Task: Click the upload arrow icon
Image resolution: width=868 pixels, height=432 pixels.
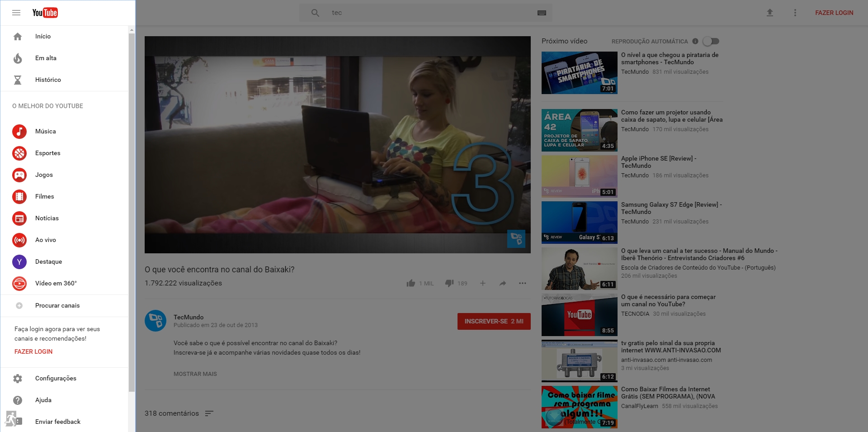Action: 770,13
